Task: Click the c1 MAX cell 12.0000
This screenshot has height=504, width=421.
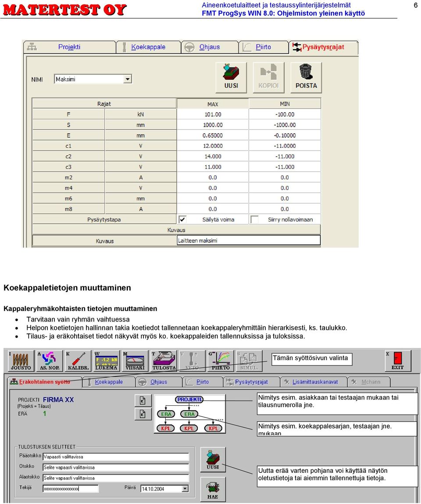Action: (x=213, y=146)
